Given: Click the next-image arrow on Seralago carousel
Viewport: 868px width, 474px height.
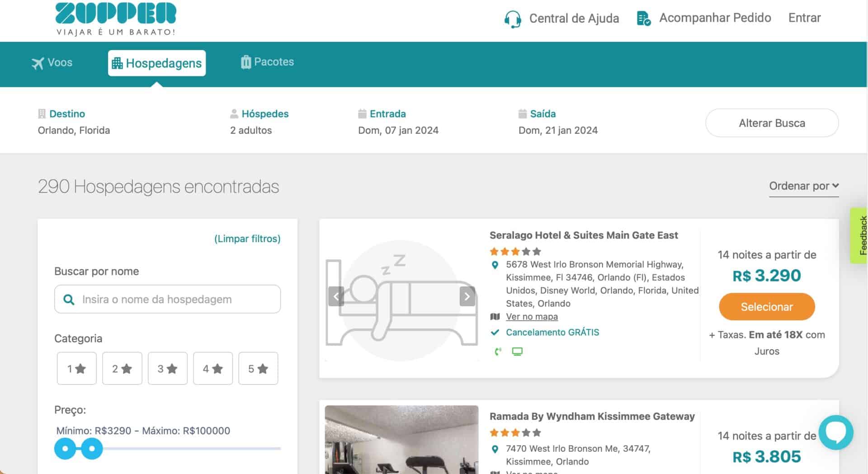Looking at the screenshot, I should 467,296.
